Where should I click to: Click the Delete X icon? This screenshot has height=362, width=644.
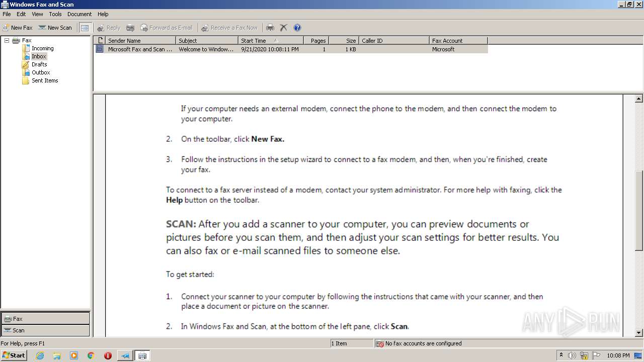284,28
